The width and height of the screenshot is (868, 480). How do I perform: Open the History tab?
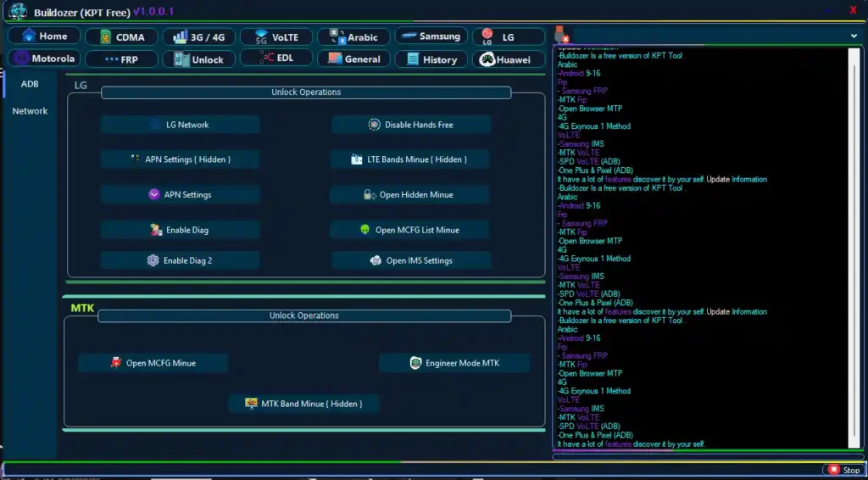(x=431, y=59)
